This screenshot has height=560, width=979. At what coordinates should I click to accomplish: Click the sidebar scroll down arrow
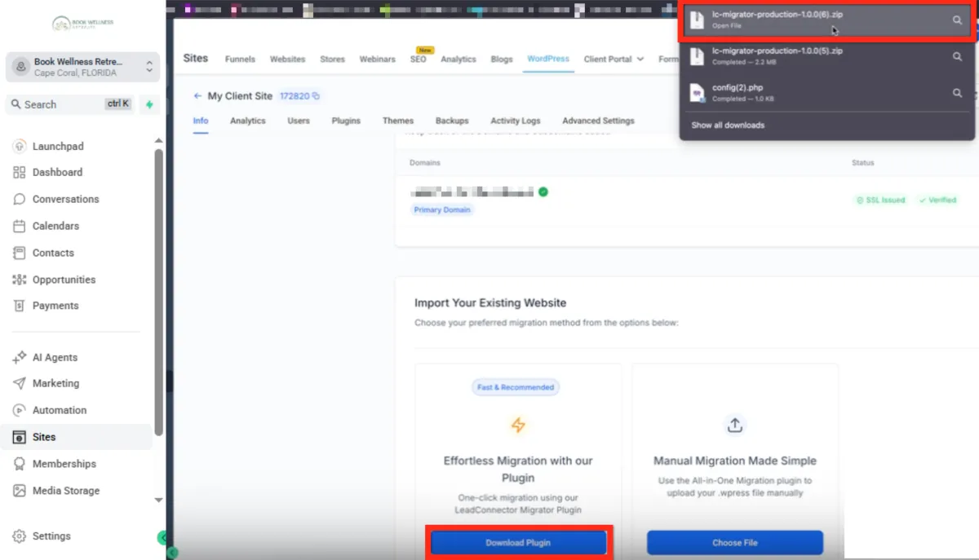point(158,500)
